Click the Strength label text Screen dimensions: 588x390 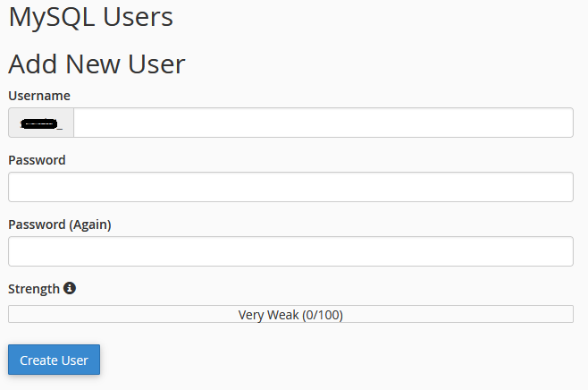(x=34, y=289)
